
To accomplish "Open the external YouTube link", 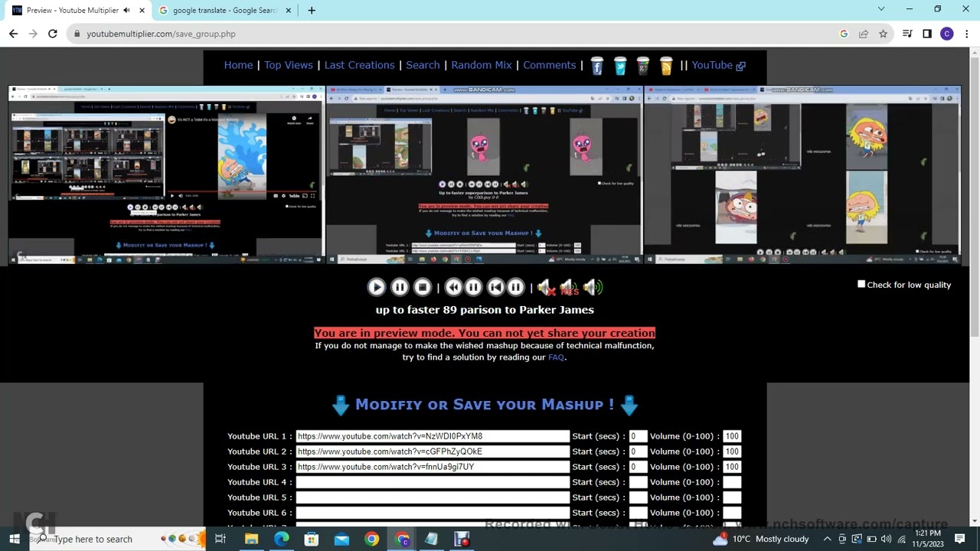I will (718, 65).
